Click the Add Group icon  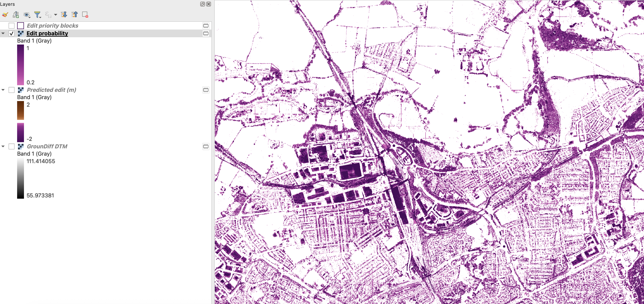16,15
